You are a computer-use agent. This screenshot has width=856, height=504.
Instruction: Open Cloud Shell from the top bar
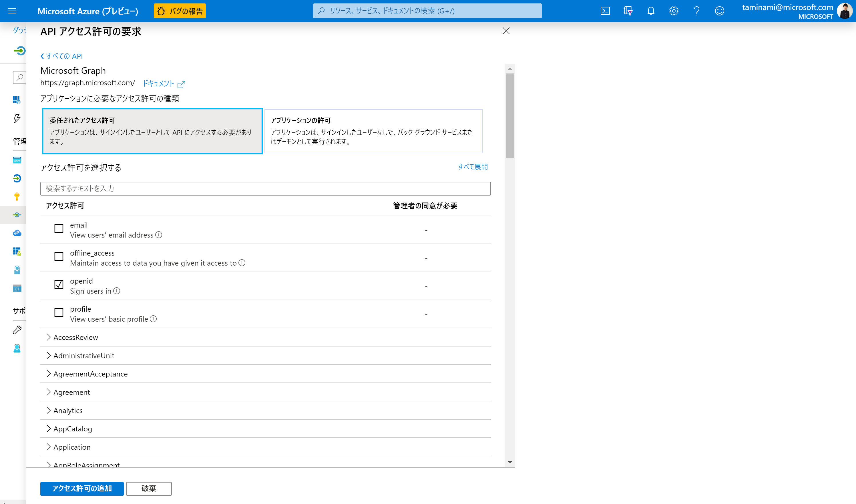(x=605, y=11)
